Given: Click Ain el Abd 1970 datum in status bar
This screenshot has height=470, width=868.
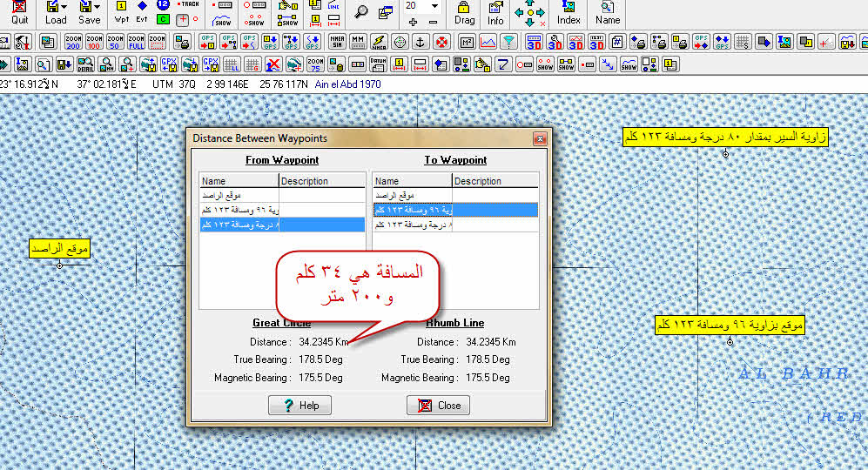Looking at the screenshot, I should point(347,84).
